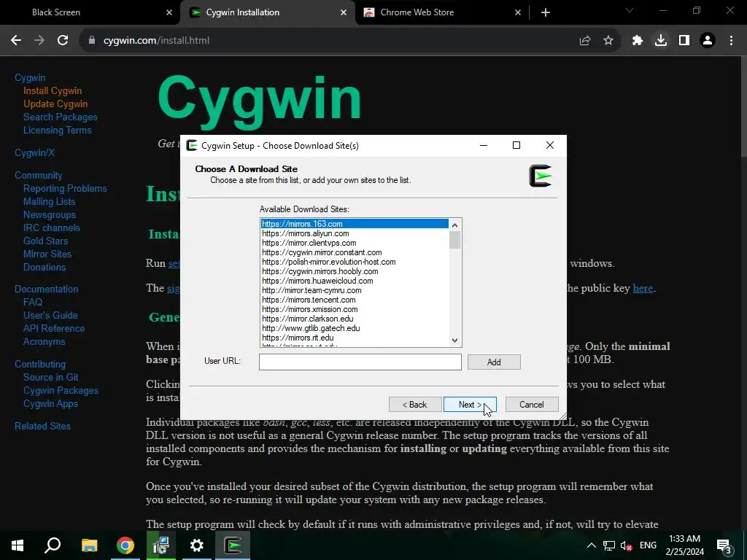
Task: Open Google Chrome from the taskbar
Action: tap(125, 545)
